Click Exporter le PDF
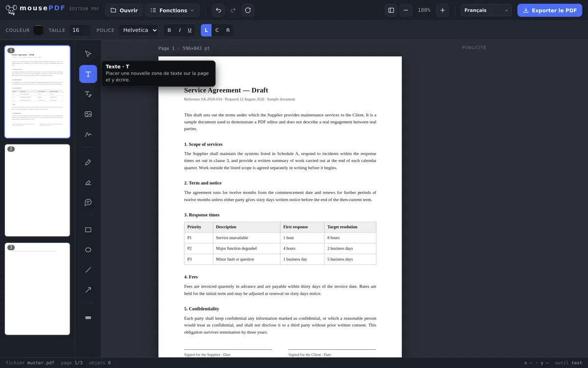 [550, 10]
